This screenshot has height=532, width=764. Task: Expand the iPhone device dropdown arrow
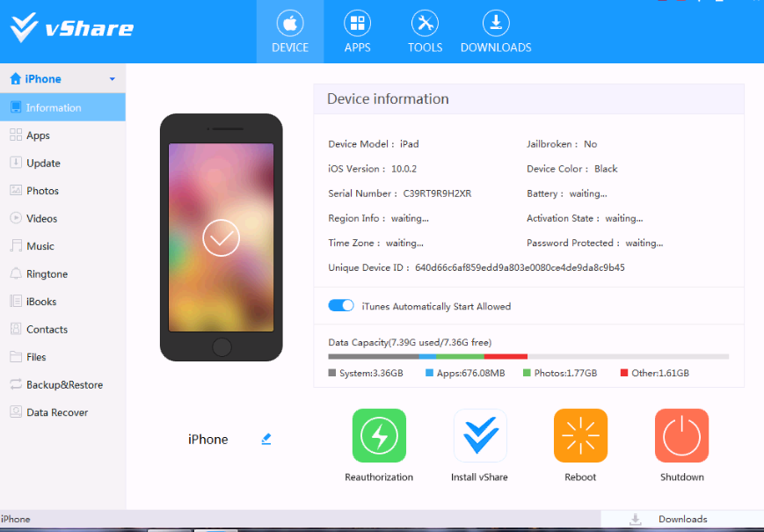(x=112, y=79)
